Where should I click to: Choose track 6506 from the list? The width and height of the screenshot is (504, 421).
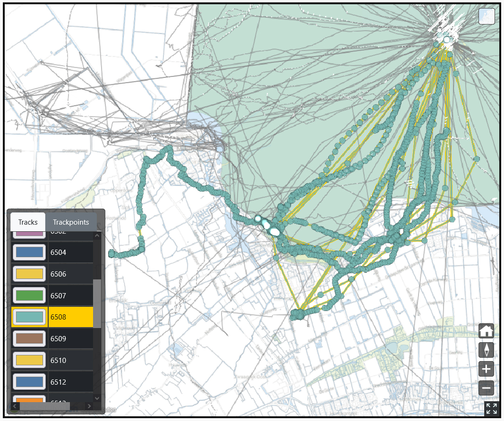pyautogui.click(x=71, y=274)
